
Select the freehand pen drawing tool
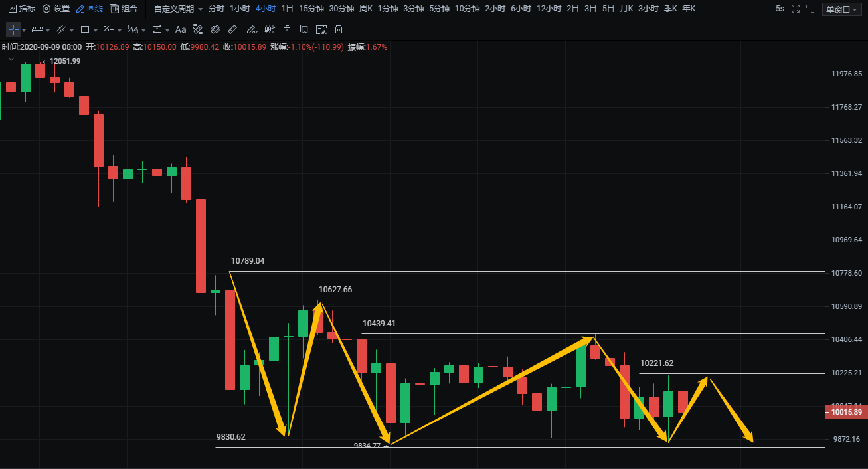(x=250, y=30)
